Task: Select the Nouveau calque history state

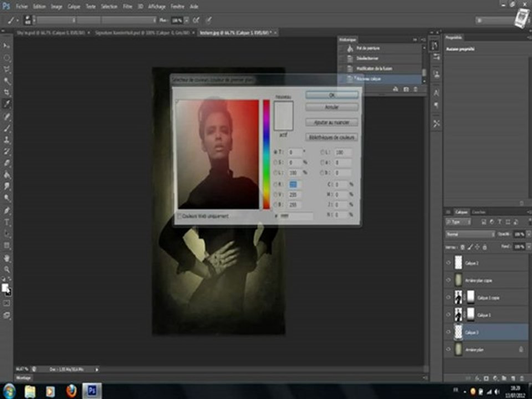Action: point(380,79)
